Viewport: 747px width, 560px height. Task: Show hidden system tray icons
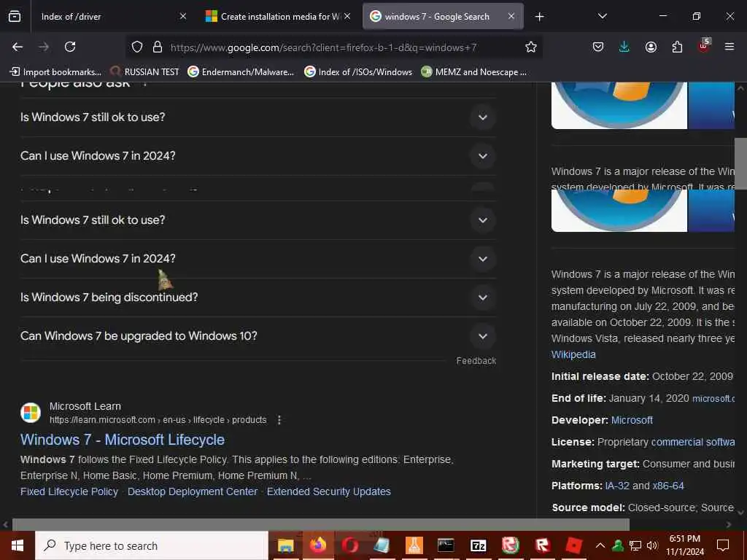tap(600, 545)
